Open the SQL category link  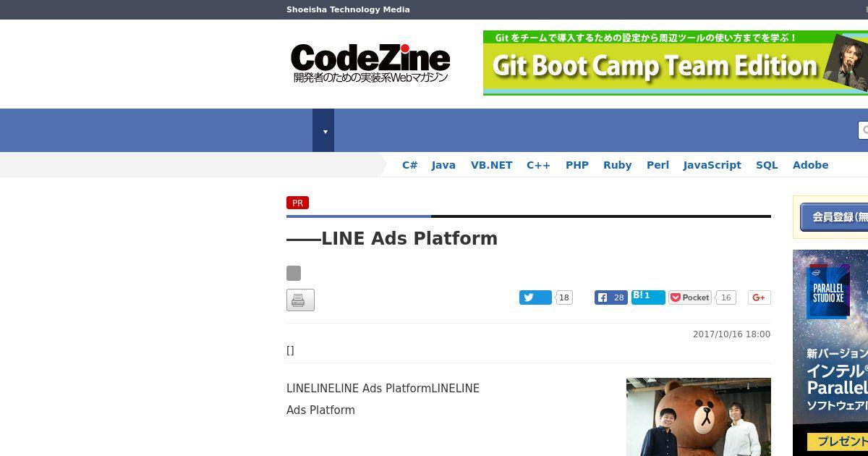(x=767, y=165)
